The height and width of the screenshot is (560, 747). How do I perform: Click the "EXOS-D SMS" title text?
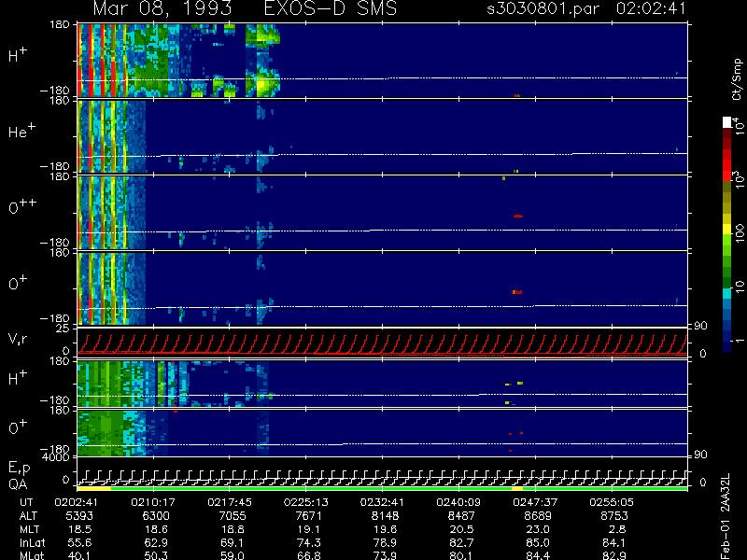tap(331, 8)
